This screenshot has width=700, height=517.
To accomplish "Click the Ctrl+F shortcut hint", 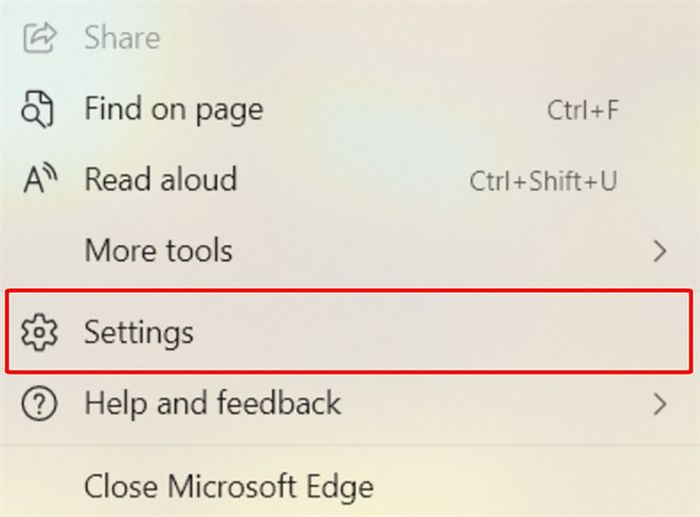I will (583, 110).
